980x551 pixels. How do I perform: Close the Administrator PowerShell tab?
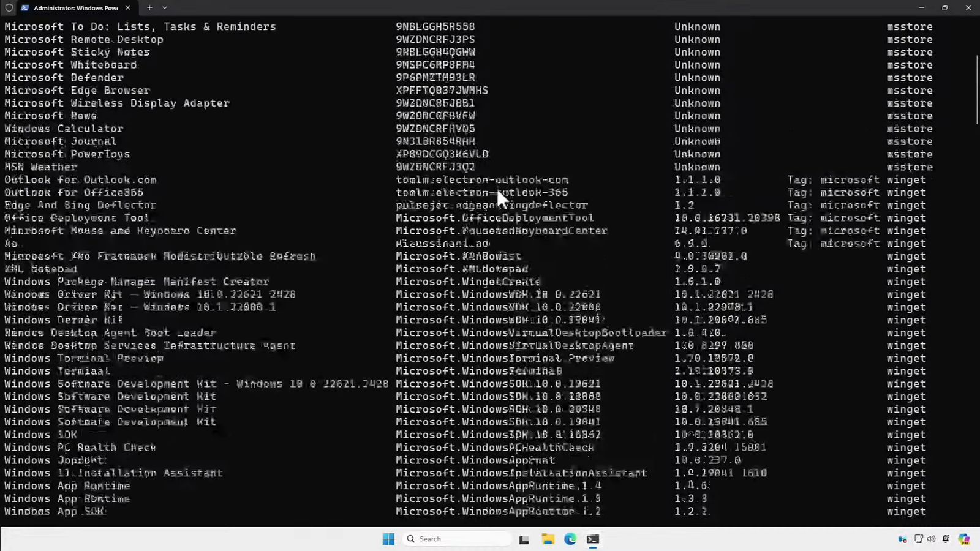(x=128, y=8)
